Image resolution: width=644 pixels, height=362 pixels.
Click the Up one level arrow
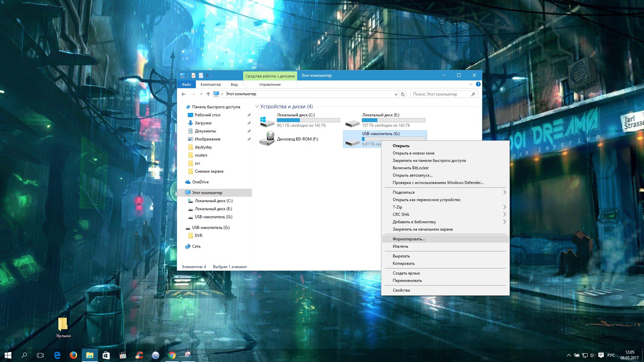(x=208, y=94)
